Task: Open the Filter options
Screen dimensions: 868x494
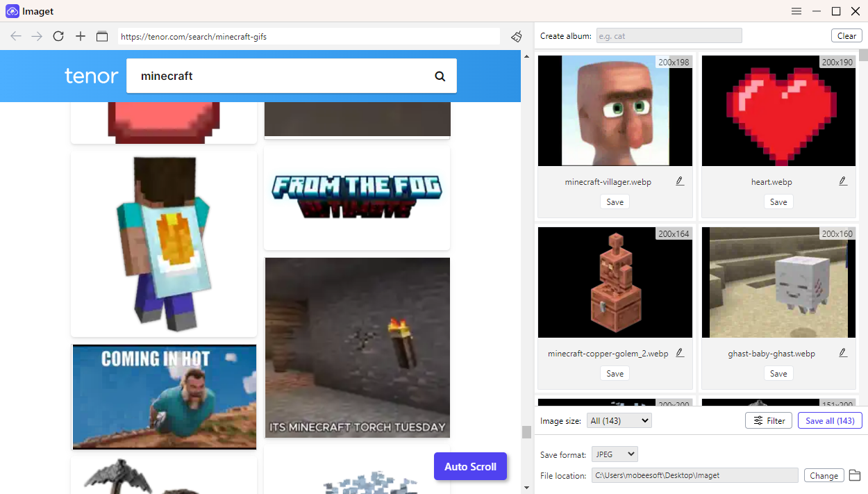Action: pos(768,420)
